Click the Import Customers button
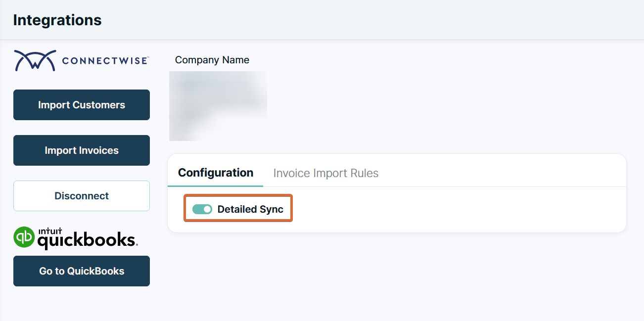644x321 pixels. tap(81, 104)
